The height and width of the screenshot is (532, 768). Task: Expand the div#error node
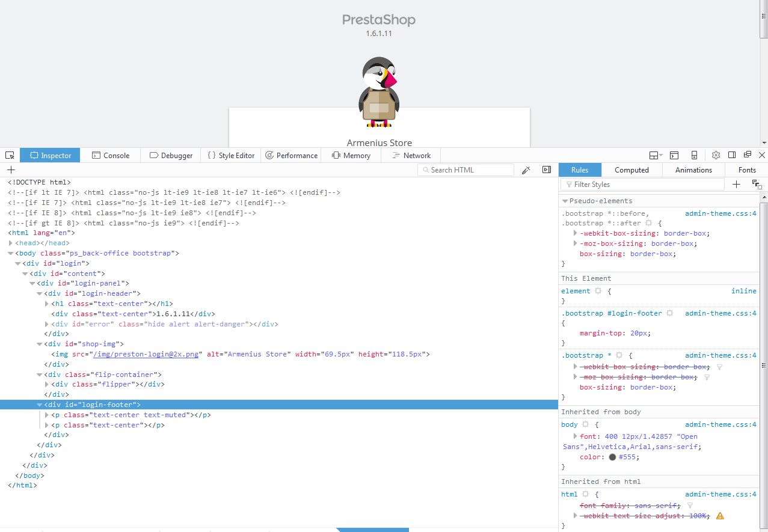(x=46, y=324)
